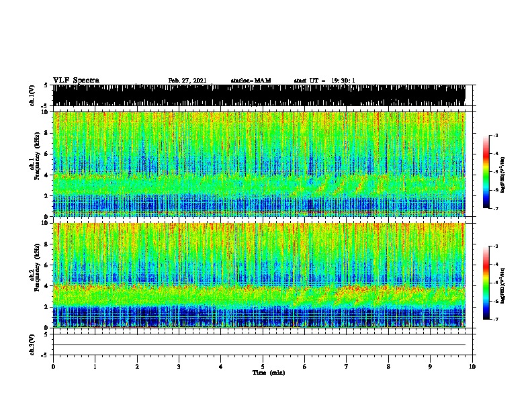The image size is (532, 411).
Task: Click the time axis tick label "8"
Action: point(388,367)
